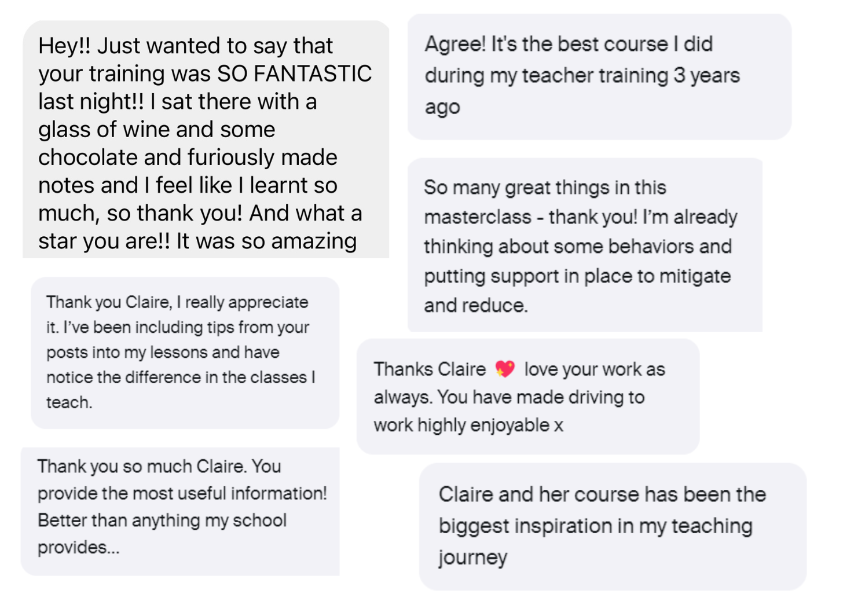Click the word 'masterclass' in the message
Screen dimensions: 854x616
point(477,217)
